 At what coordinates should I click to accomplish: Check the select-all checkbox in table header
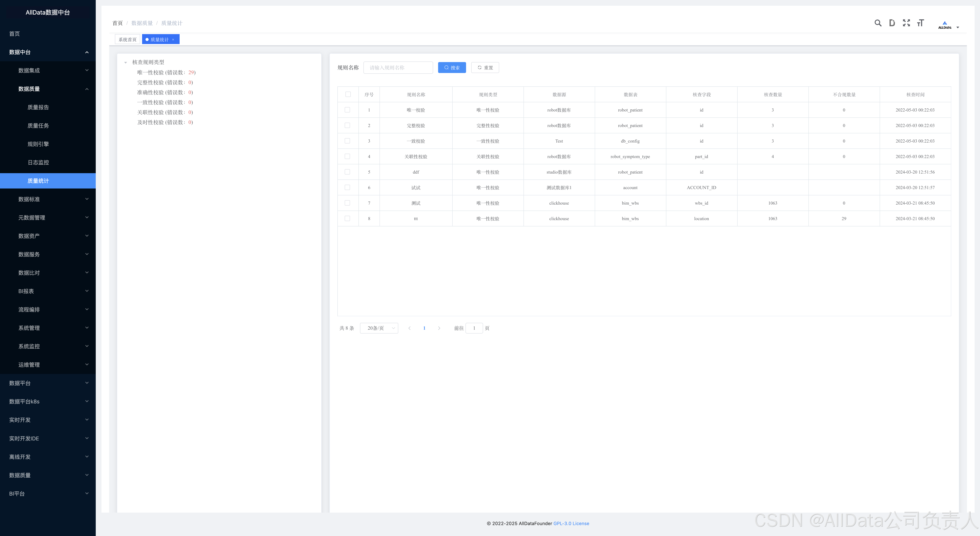[348, 94]
